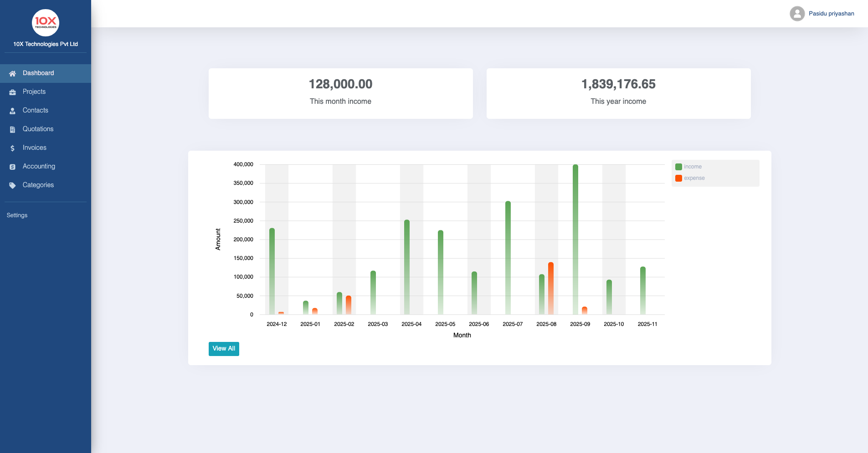Open the Dashboard page from the sidebar

[38, 73]
